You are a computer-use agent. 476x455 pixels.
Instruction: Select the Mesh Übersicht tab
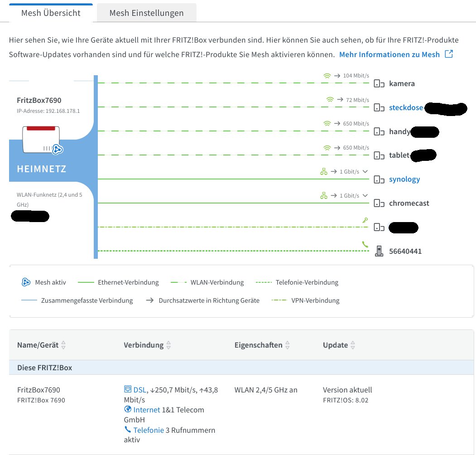[x=51, y=13]
